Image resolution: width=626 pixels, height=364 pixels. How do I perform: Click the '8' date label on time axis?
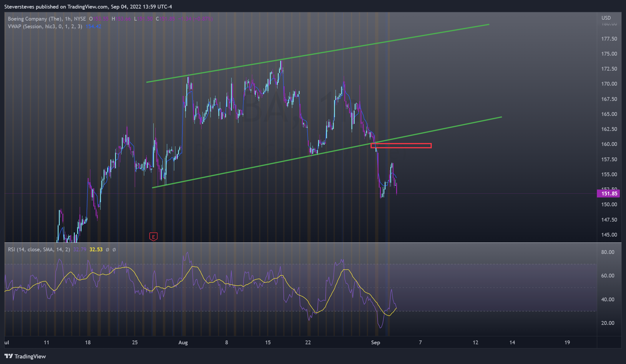click(x=227, y=343)
